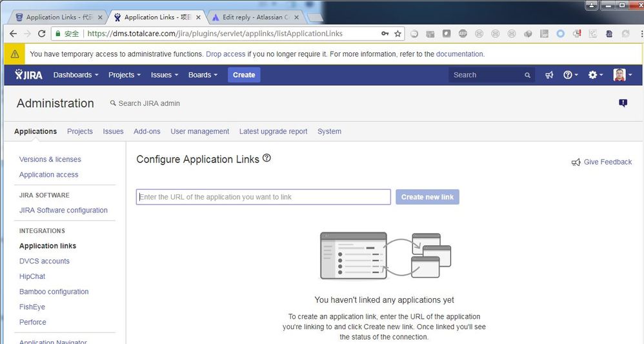Click the admin notification flag icon
The height and width of the screenshot is (344, 644).
point(623,103)
